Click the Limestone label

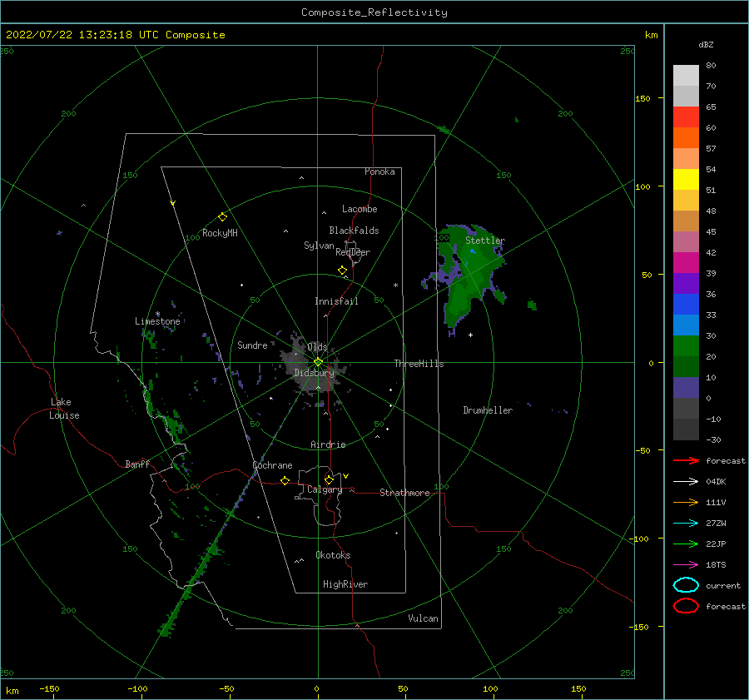157,321
